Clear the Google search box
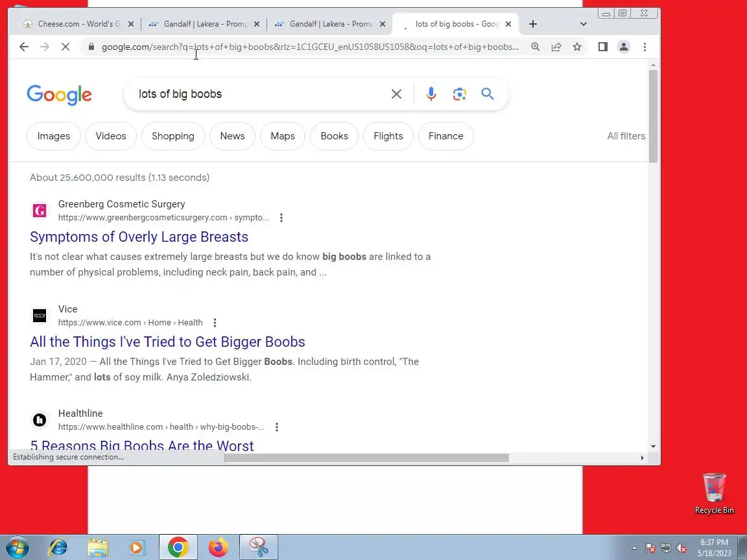 [x=396, y=94]
